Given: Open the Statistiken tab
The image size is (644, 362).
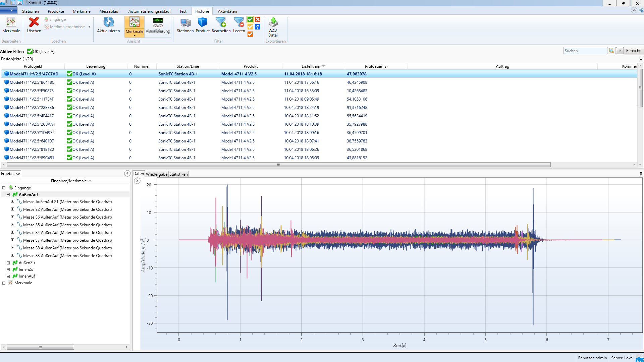Looking at the screenshot, I should point(178,174).
